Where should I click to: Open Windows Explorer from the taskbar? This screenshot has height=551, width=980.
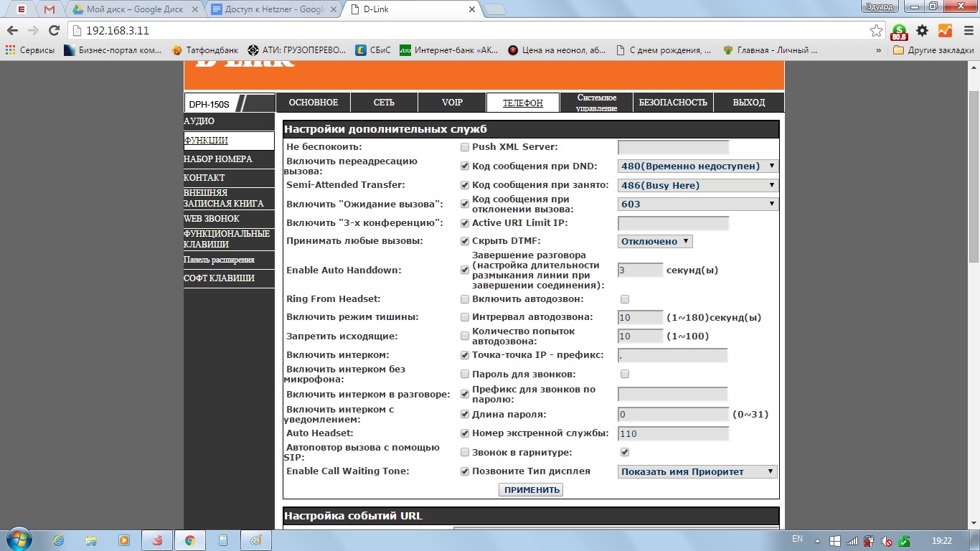pyautogui.click(x=91, y=540)
